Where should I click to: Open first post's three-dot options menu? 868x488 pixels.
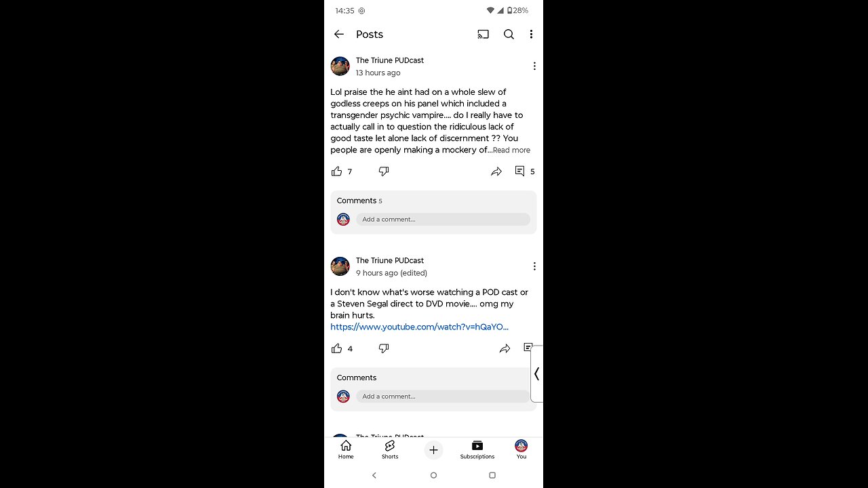coord(534,66)
